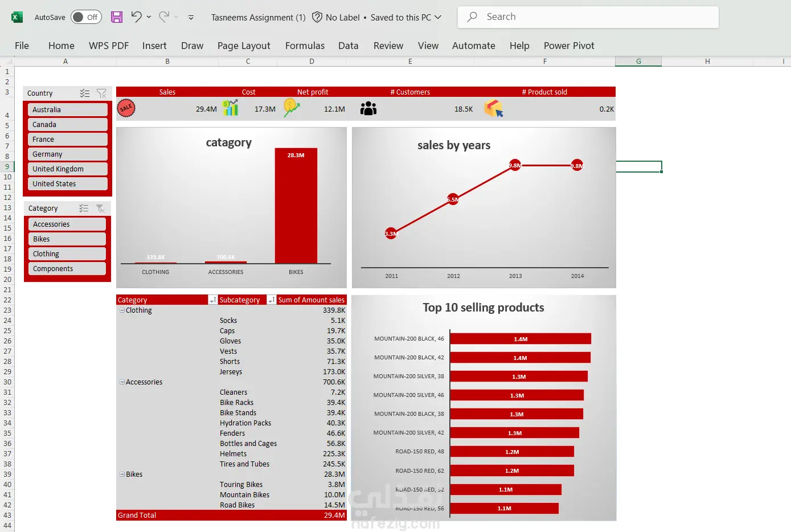Select column G header
The height and width of the screenshot is (532, 791).
(638, 62)
